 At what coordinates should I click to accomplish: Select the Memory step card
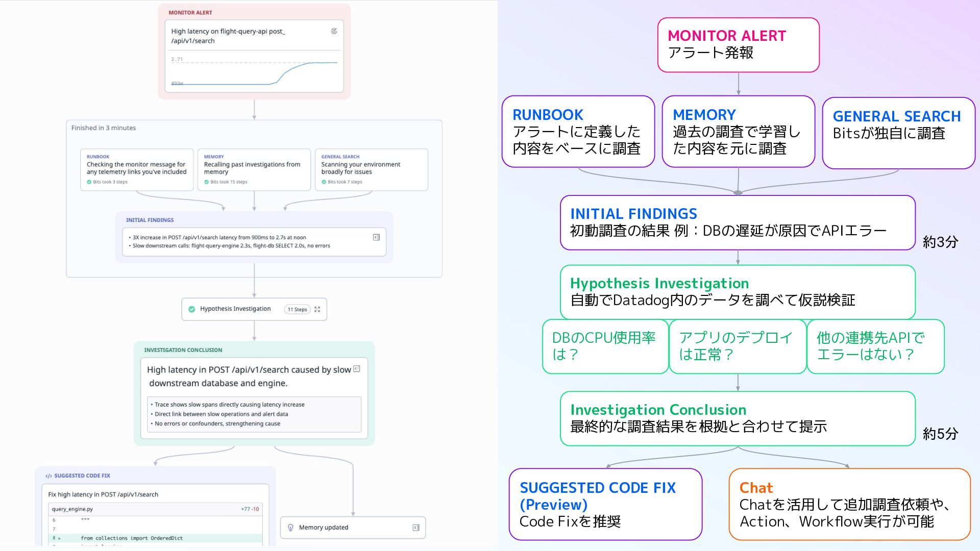[x=254, y=169]
